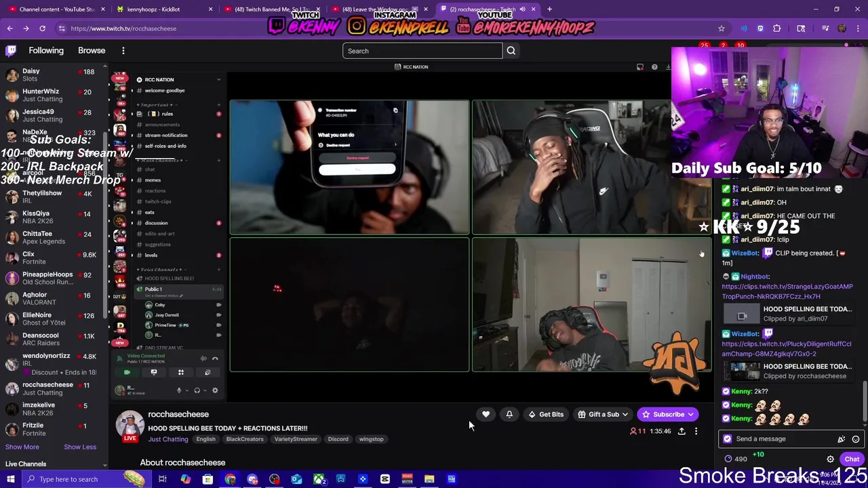Bookmark this page with star icon
The image size is (868, 488).
pyautogui.click(x=722, y=28)
